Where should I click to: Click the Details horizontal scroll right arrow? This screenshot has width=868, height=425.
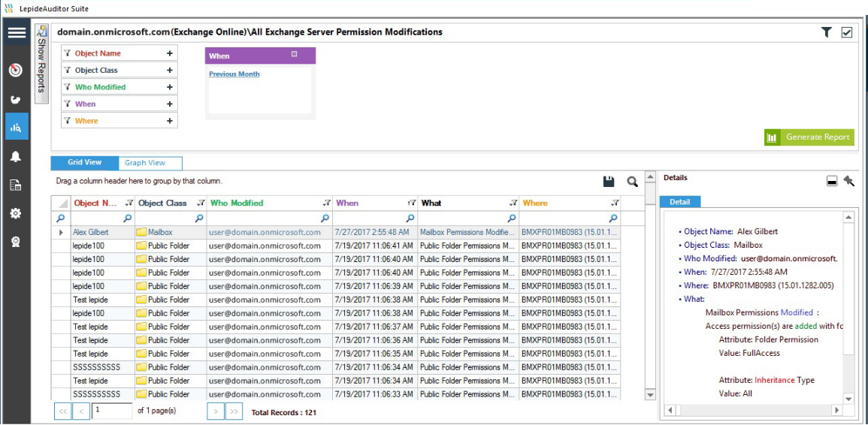point(836,411)
